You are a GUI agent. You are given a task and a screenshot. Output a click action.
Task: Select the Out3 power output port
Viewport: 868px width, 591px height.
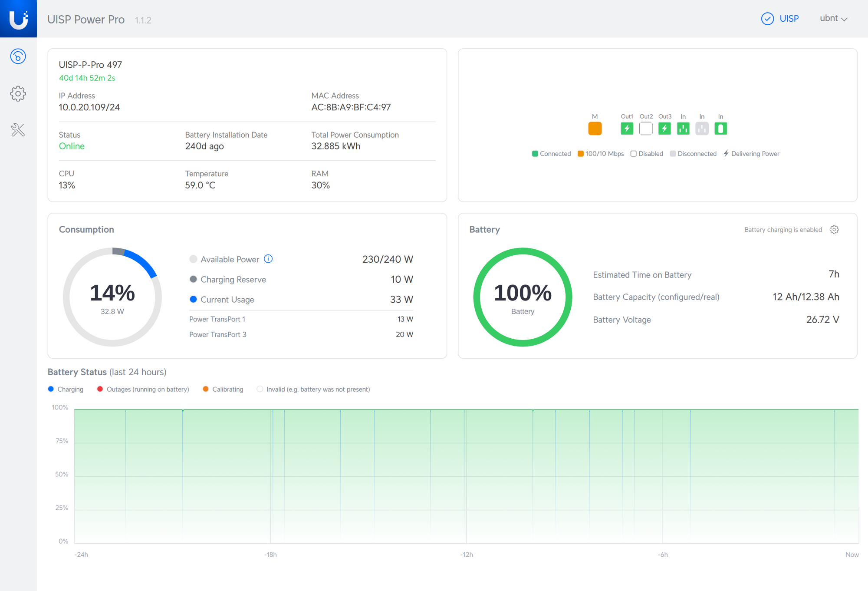coord(664,129)
